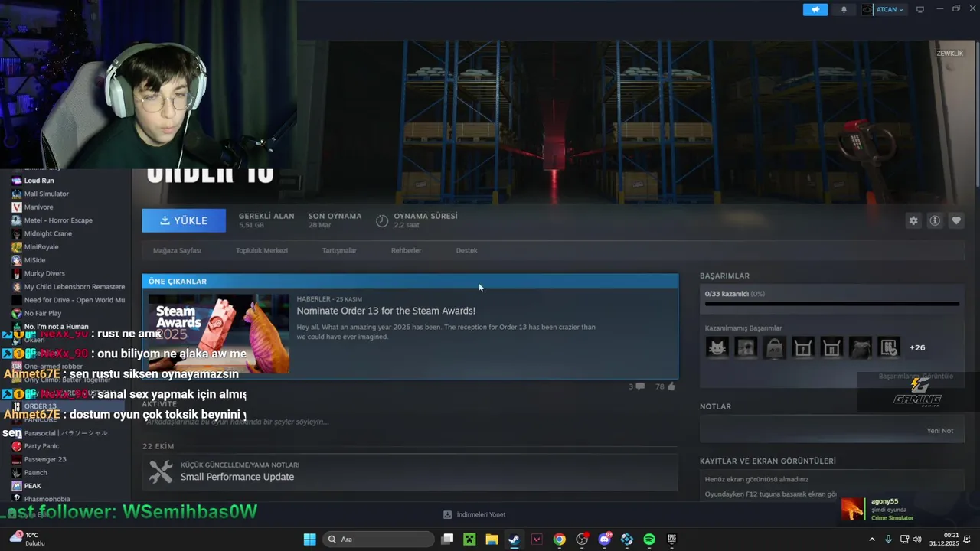Click Yeni Not to add a note
Screen dimensions: 980x551
tap(940, 431)
